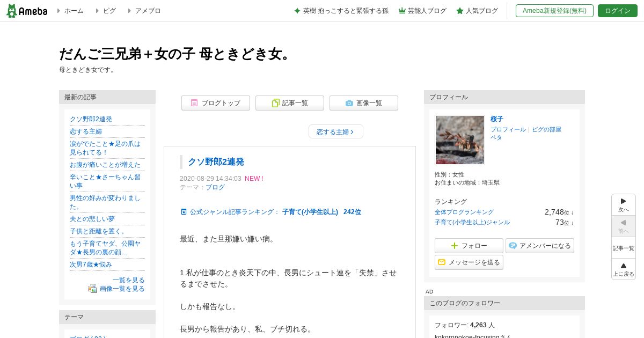The width and height of the screenshot is (644, 338).
Task: Open 人気ブログ link
Action: click(482, 11)
